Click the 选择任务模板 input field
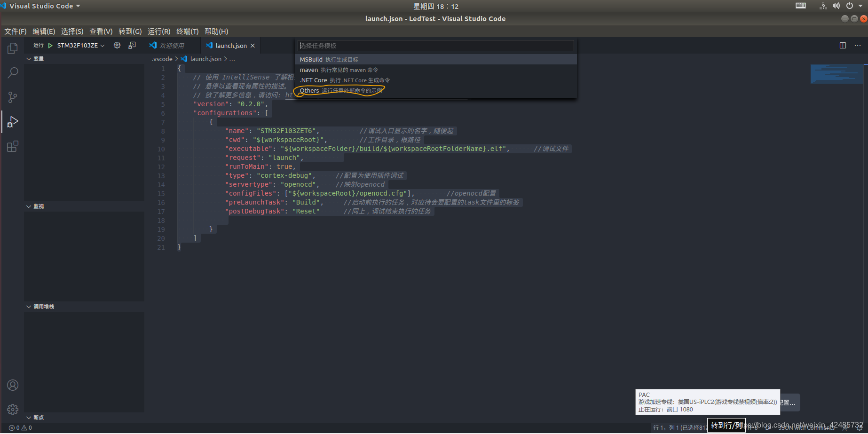This screenshot has height=434, width=868. [435, 46]
